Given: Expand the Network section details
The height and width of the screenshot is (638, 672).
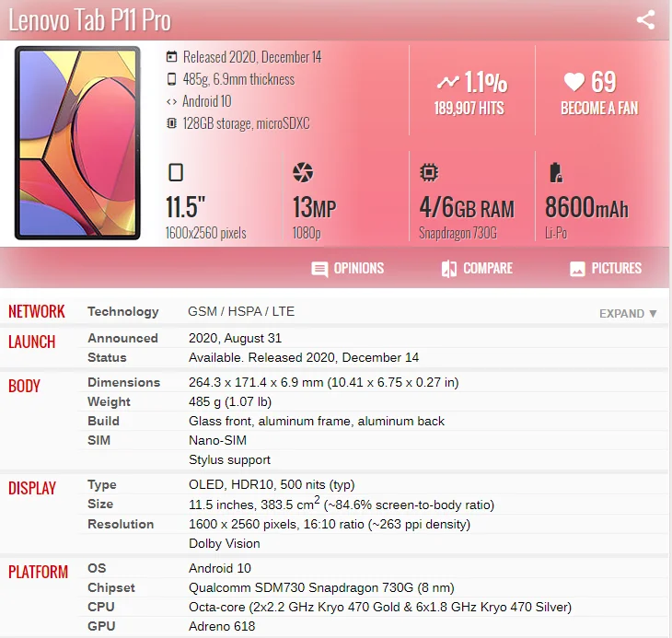Looking at the screenshot, I should (x=628, y=313).
